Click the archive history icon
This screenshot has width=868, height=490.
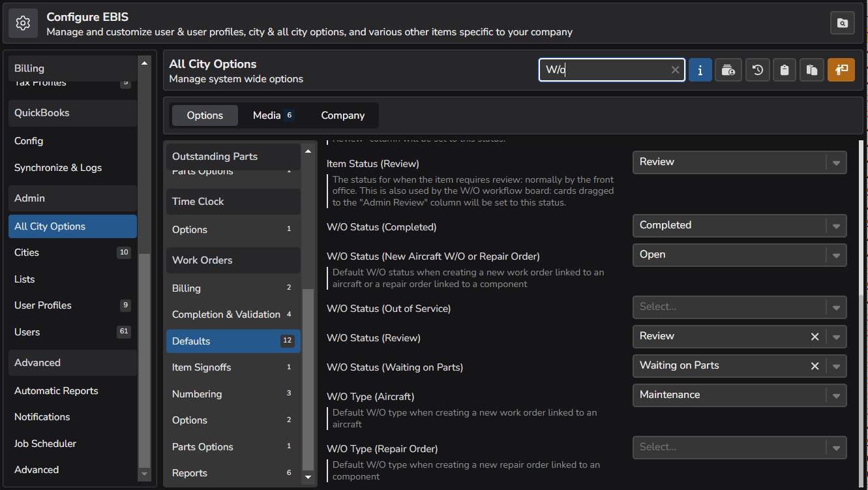pos(728,70)
